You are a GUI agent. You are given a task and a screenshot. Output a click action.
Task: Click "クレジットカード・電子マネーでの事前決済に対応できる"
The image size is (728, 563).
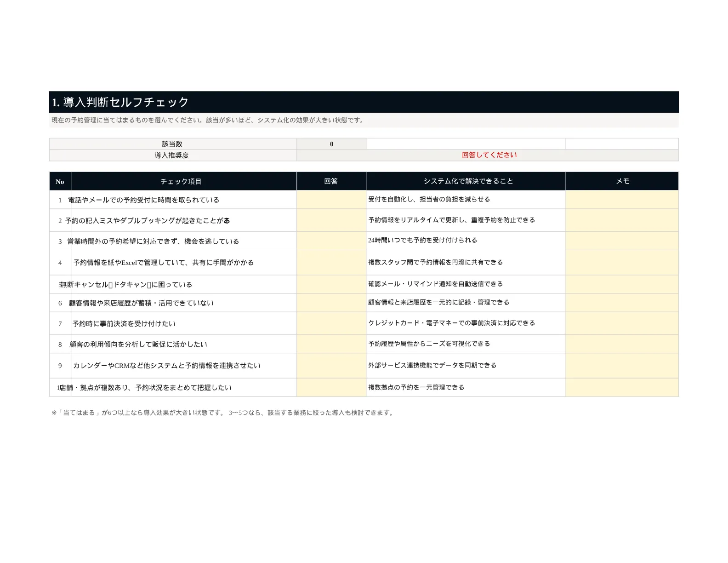pos(452,323)
